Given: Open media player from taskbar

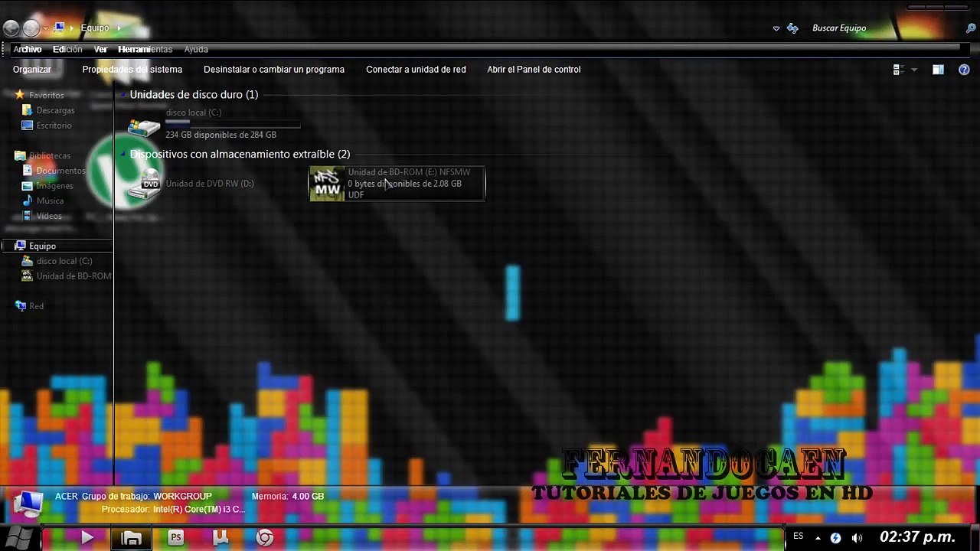Looking at the screenshot, I should (x=87, y=538).
